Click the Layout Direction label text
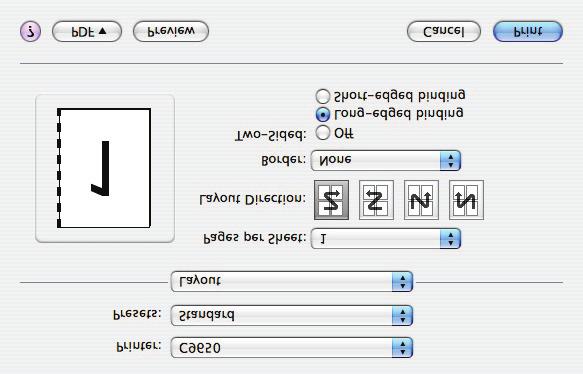The image size is (583, 374). tap(252, 200)
